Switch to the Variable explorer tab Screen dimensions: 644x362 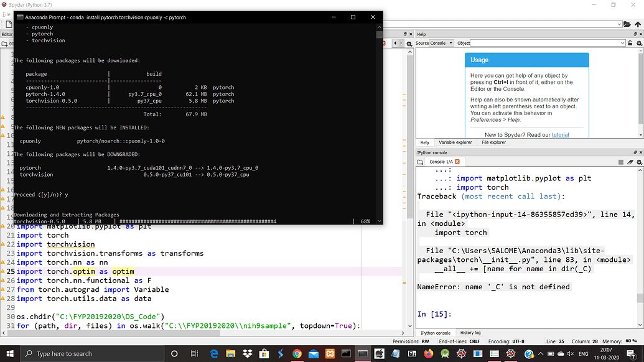[x=455, y=142]
